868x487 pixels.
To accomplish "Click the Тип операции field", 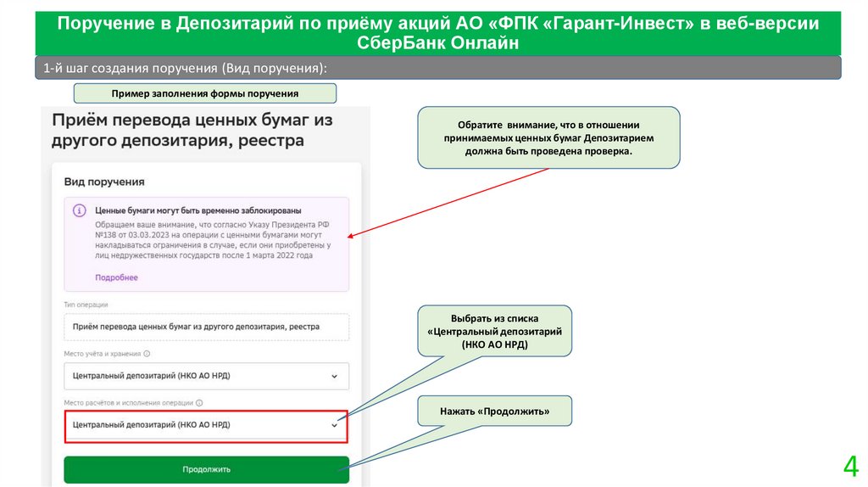I will (207, 327).
